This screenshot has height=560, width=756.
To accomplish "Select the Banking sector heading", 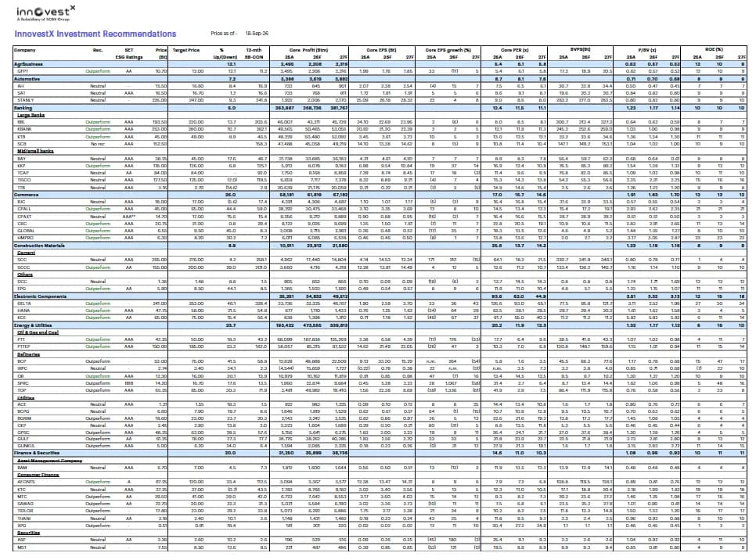I will click(23, 108).
